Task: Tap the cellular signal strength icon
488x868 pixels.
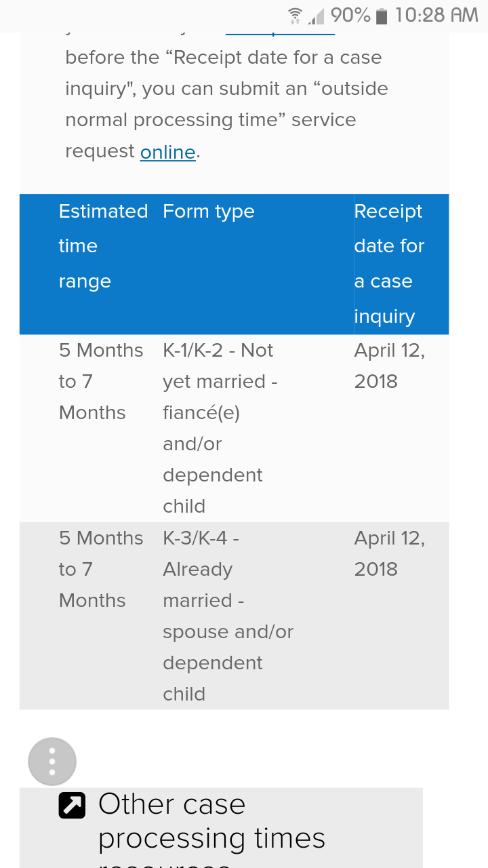Action: coord(315,15)
